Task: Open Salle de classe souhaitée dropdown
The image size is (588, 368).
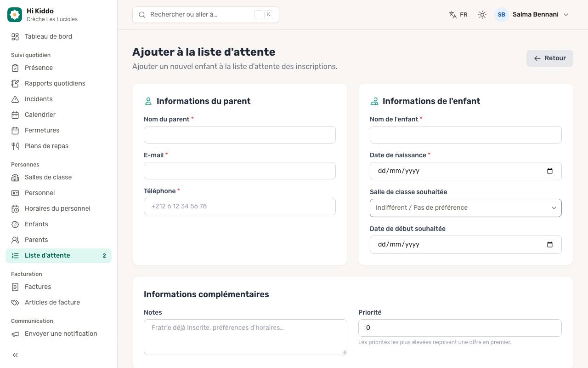Action: pos(466,208)
